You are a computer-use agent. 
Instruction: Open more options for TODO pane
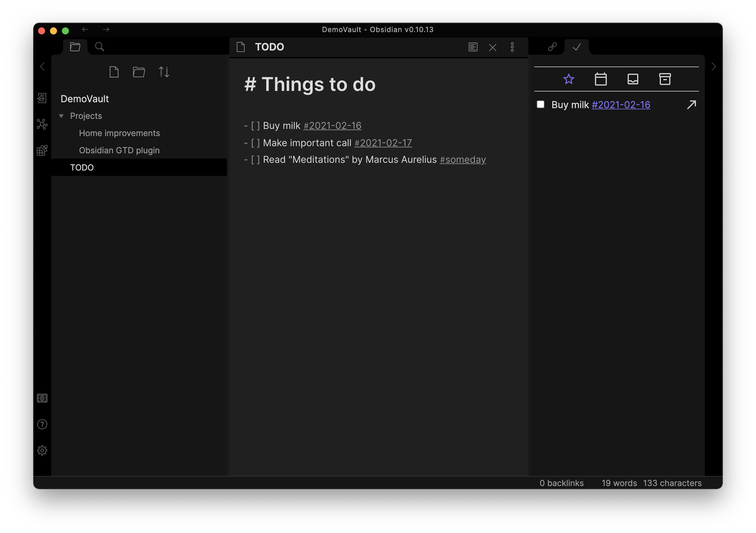[512, 47]
